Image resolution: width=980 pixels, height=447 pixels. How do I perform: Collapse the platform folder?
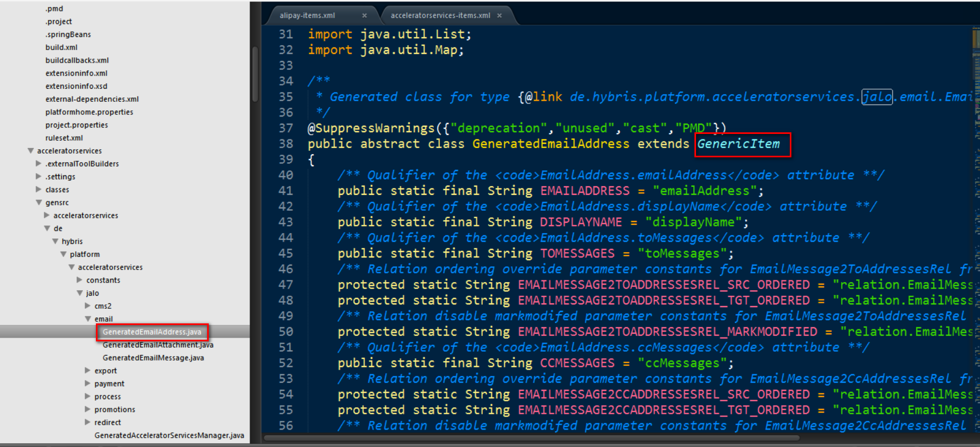63,254
